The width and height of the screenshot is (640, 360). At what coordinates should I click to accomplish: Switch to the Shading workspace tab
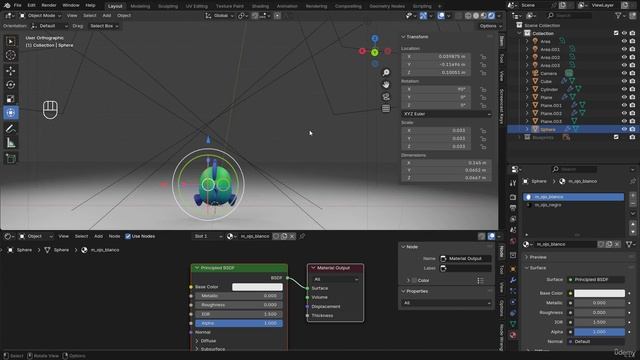click(260, 6)
